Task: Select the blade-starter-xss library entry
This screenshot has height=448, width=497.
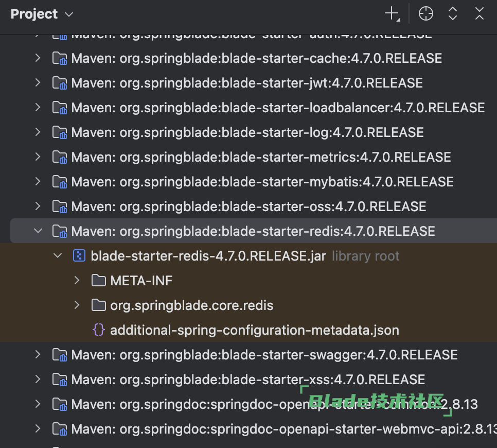Action: [x=248, y=380]
